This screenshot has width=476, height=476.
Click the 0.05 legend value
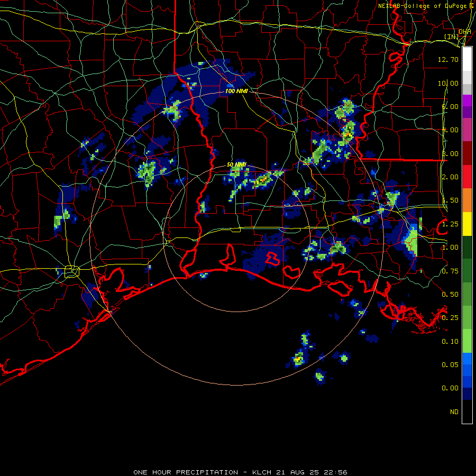click(450, 365)
